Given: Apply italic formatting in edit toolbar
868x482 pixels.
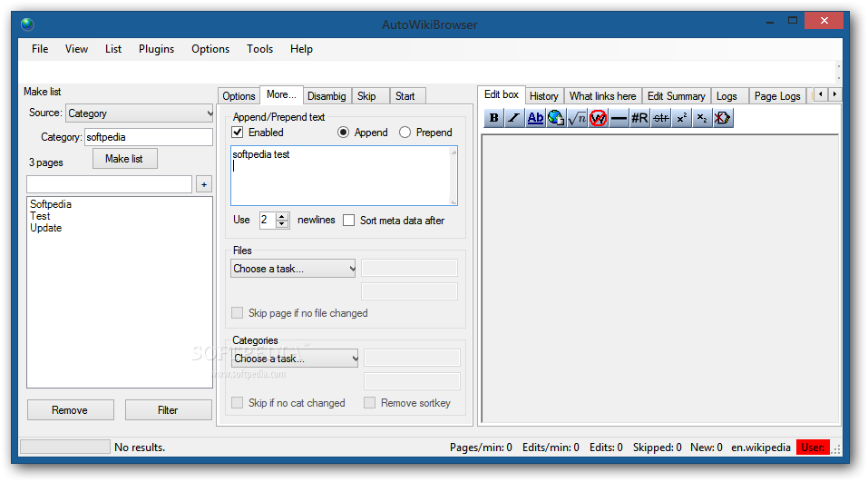Looking at the screenshot, I should (514, 118).
